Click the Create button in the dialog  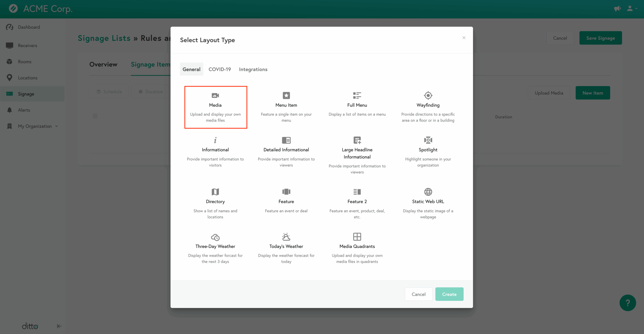click(449, 294)
